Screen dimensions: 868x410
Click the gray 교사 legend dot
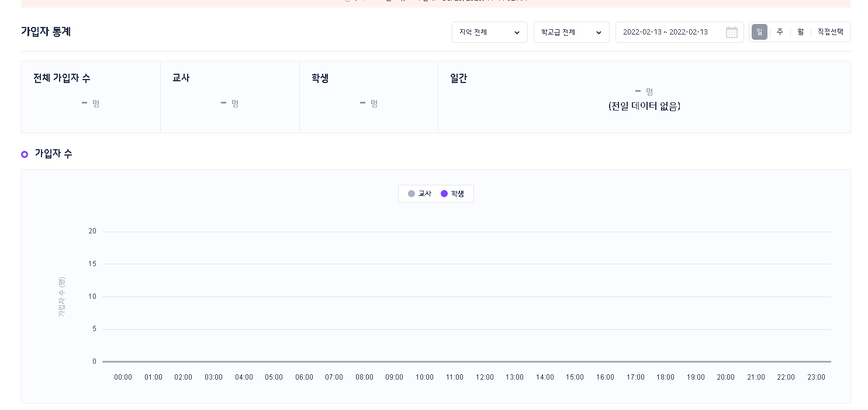(x=411, y=194)
